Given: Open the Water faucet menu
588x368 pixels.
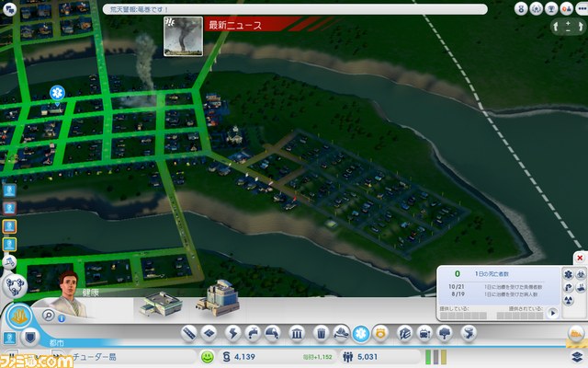Looking at the screenshot, I should click(254, 332).
